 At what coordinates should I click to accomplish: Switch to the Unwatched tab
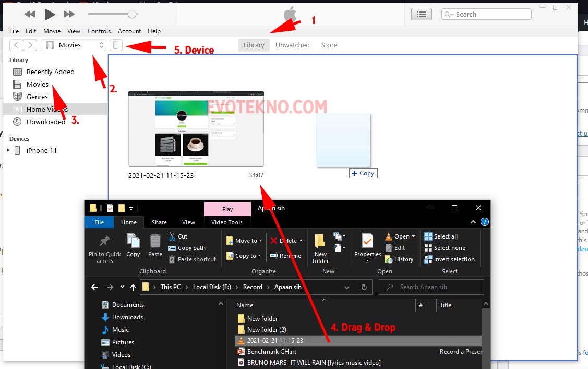(x=292, y=45)
